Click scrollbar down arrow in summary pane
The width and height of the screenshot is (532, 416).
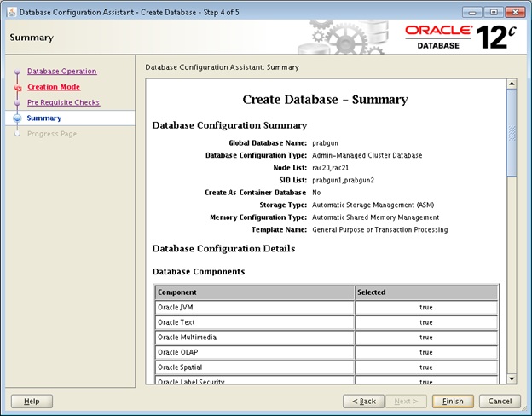click(512, 378)
